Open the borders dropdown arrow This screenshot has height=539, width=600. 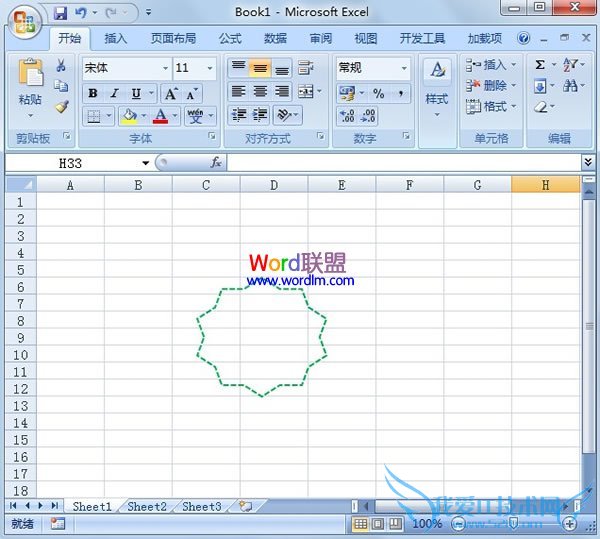(109, 116)
